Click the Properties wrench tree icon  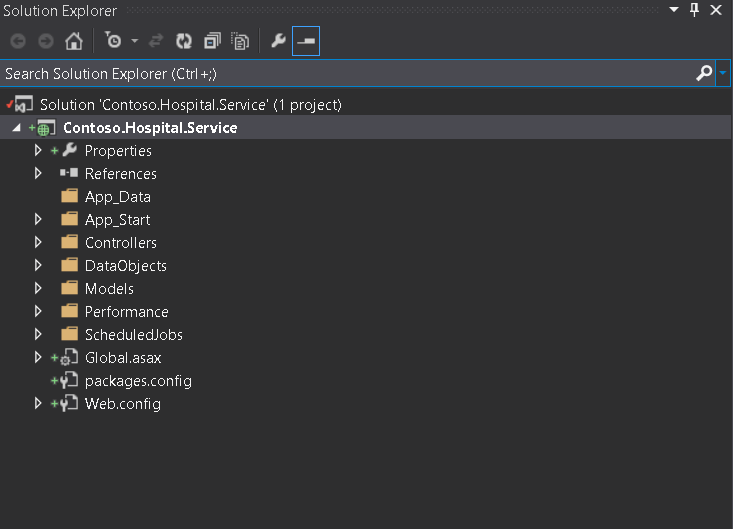(69, 150)
